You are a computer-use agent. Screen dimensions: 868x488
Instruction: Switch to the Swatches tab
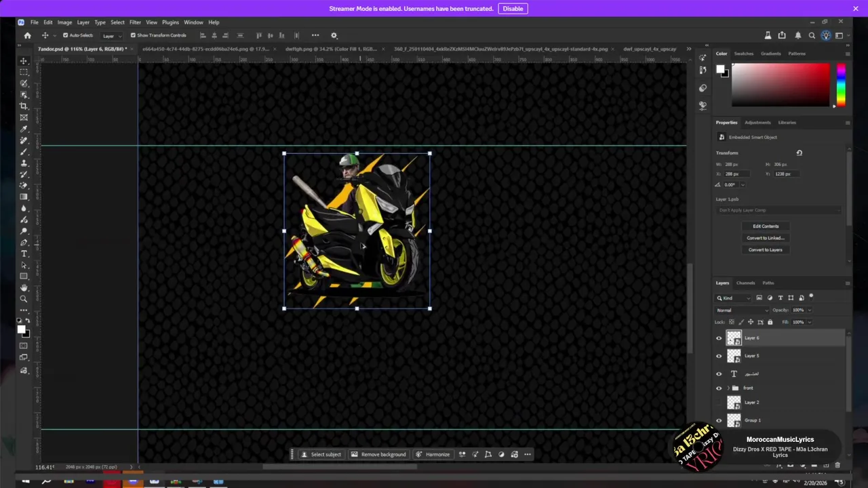(x=744, y=54)
